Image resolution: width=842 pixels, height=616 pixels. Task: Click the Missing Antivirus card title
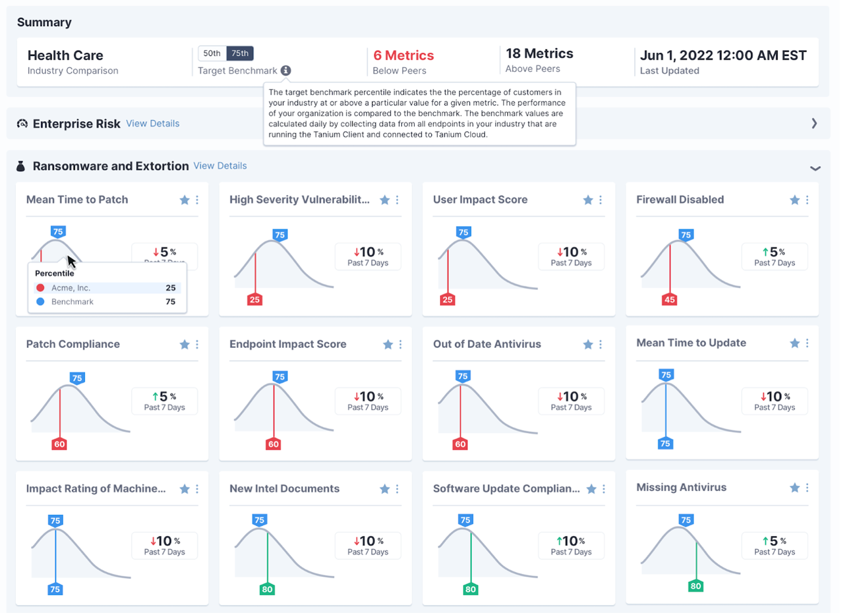click(x=681, y=487)
